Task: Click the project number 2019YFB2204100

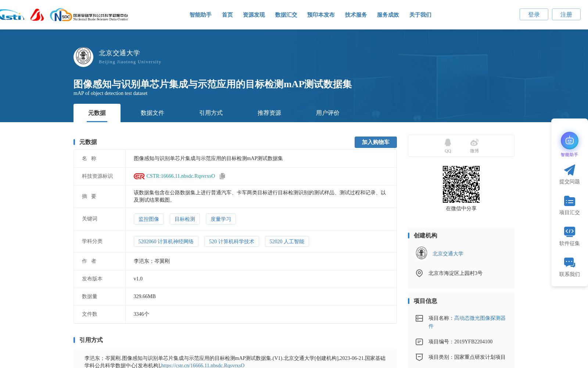Action: point(473,342)
